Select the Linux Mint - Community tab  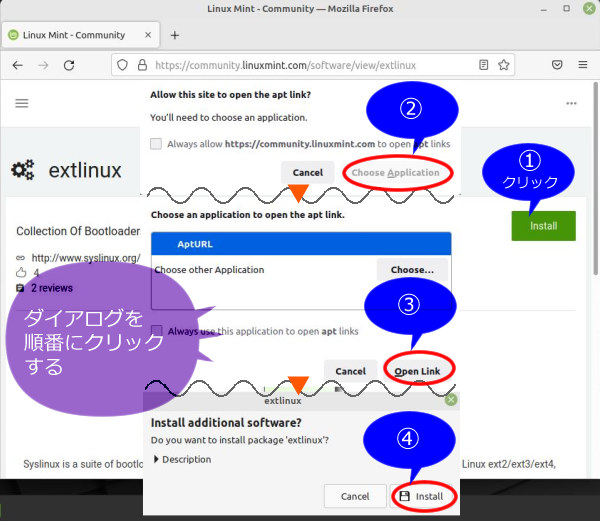pos(80,35)
